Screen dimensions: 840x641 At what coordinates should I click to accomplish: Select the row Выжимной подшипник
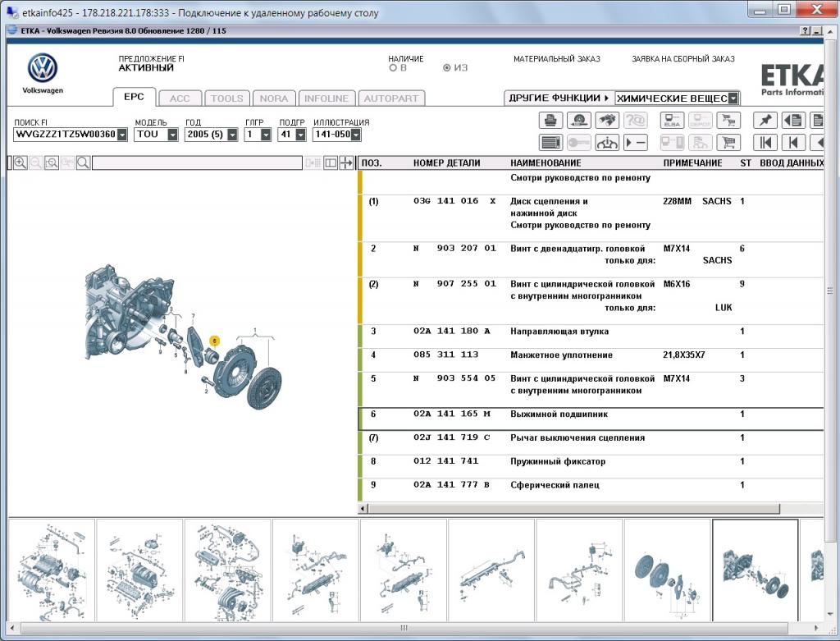point(591,419)
